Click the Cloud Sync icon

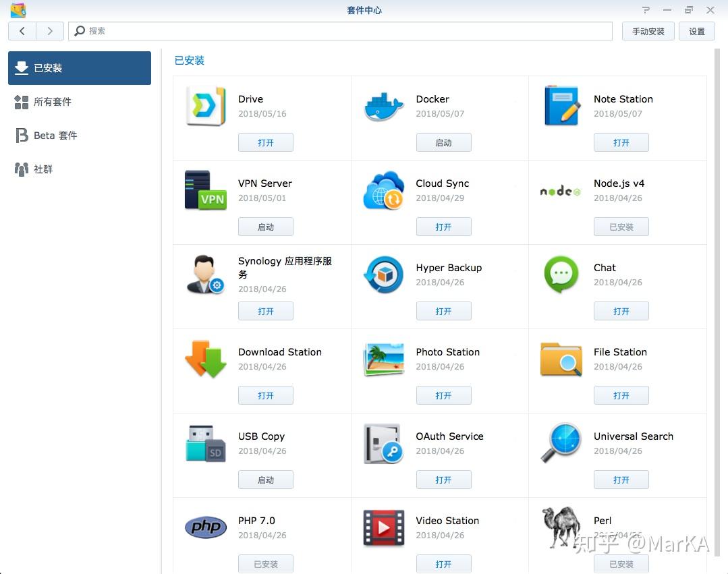[383, 190]
